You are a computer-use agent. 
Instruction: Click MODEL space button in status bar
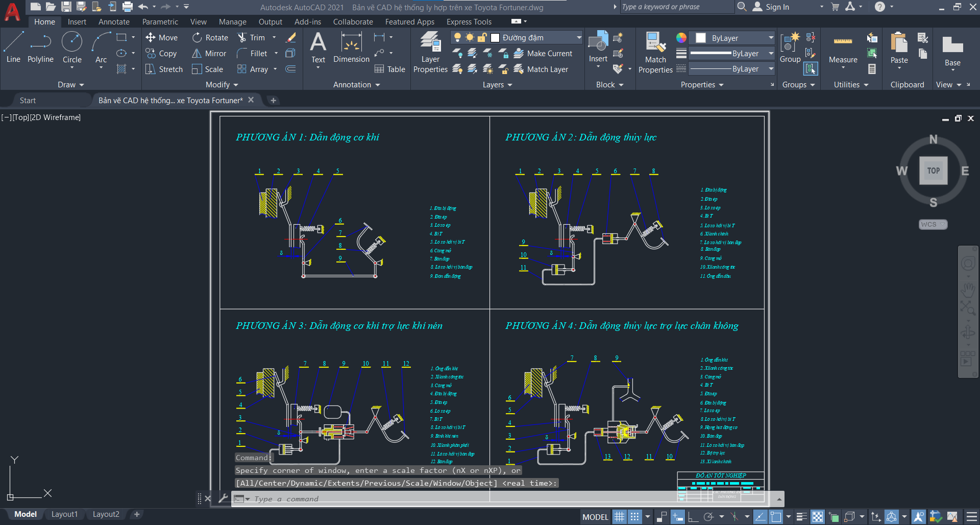[595, 517]
